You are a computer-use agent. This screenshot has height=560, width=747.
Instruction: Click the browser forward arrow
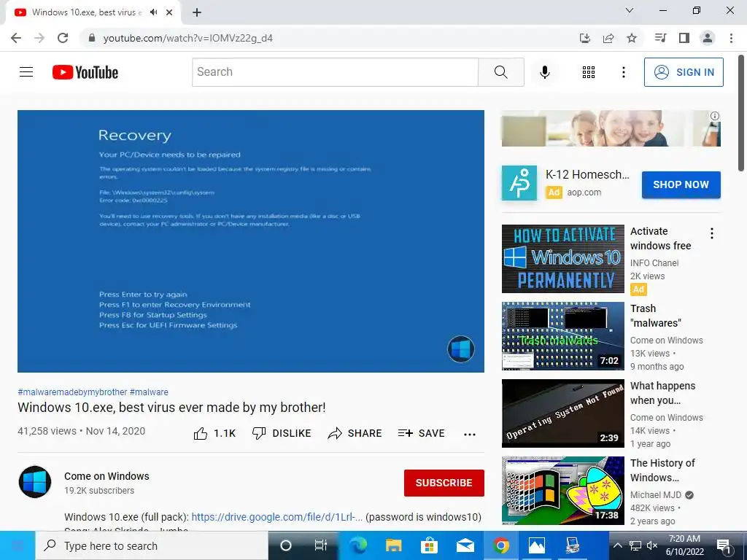(x=39, y=38)
